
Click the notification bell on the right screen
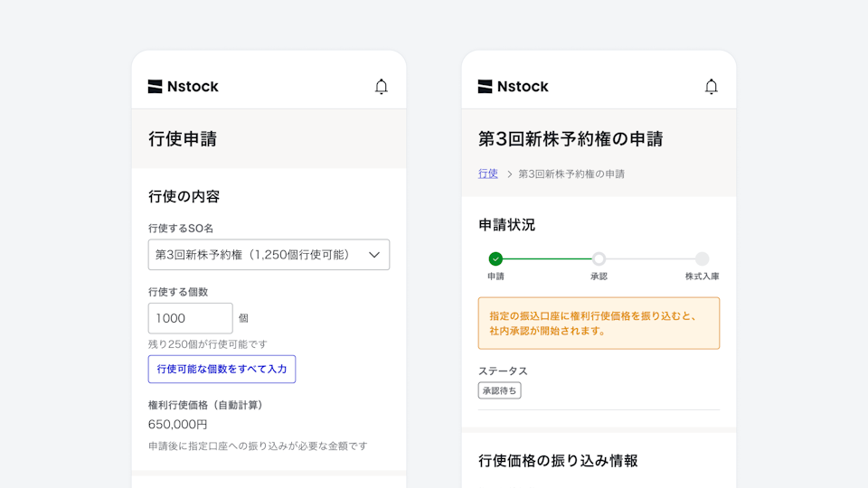[x=712, y=87]
